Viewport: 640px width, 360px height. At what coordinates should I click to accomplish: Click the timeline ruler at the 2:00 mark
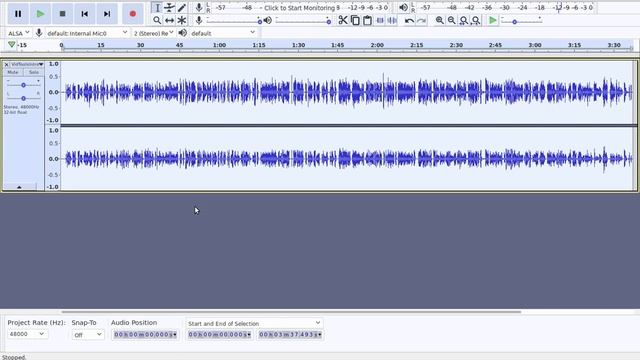coord(377,45)
